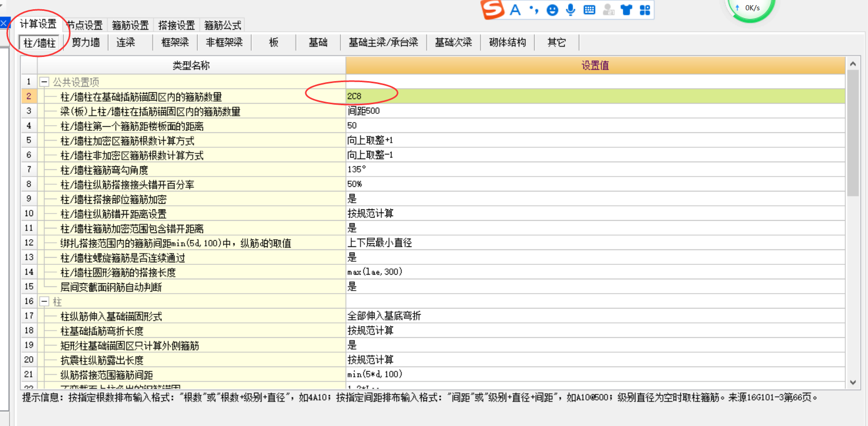
Task: Click the vertical scrollbar thumb
Action: [x=853, y=133]
